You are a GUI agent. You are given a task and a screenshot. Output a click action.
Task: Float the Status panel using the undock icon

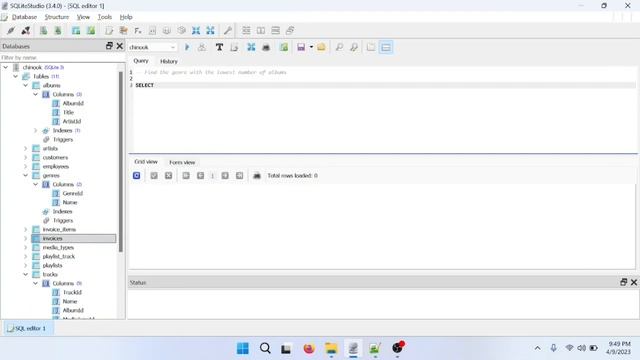point(623,282)
